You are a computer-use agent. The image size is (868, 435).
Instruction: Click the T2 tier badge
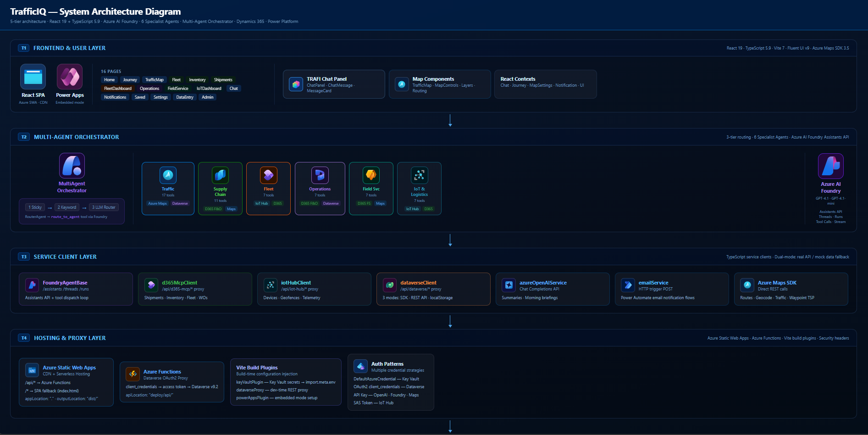point(24,137)
